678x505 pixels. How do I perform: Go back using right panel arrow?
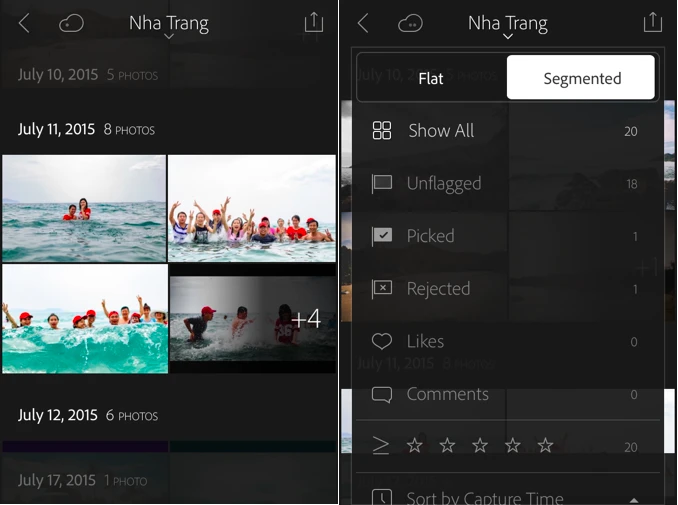click(363, 23)
